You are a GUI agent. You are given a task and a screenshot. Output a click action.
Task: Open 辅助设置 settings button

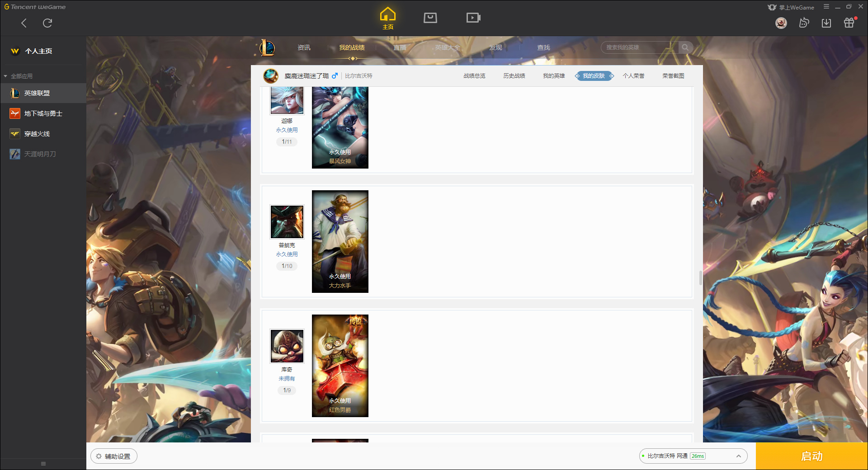coord(114,456)
